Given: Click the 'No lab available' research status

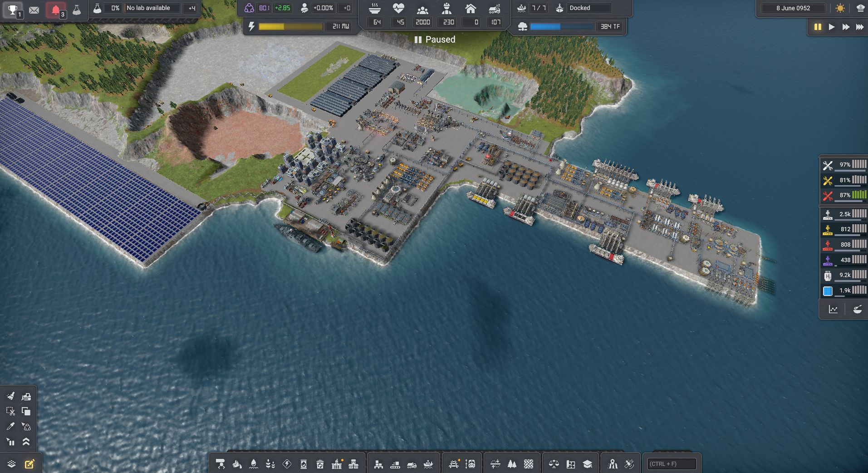Looking at the screenshot, I should pyautogui.click(x=152, y=8).
